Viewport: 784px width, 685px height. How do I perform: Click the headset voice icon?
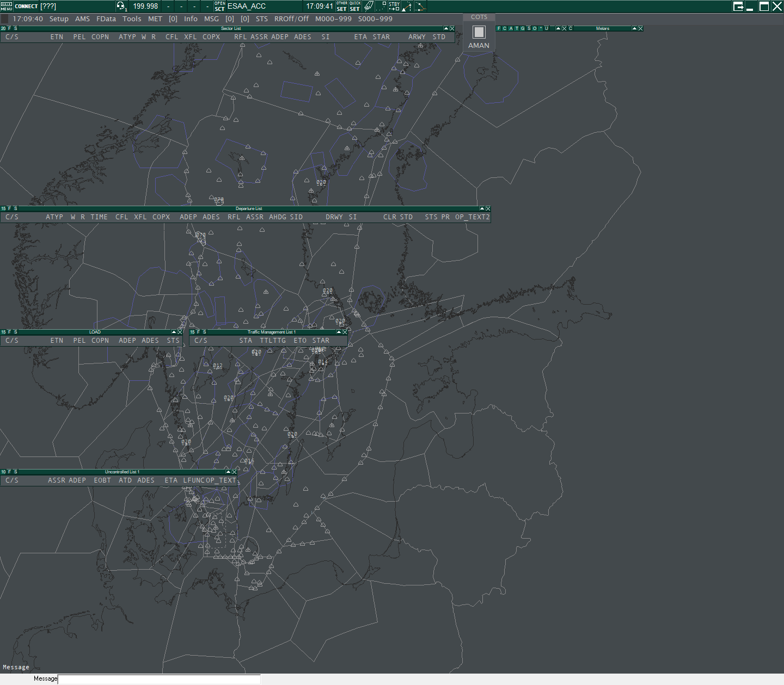[x=121, y=6]
